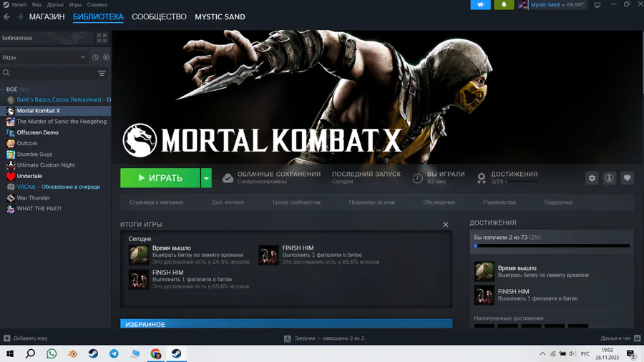644x362 pixels.
Task: Open the Игры category dropdown
Action: click(43, 57)
